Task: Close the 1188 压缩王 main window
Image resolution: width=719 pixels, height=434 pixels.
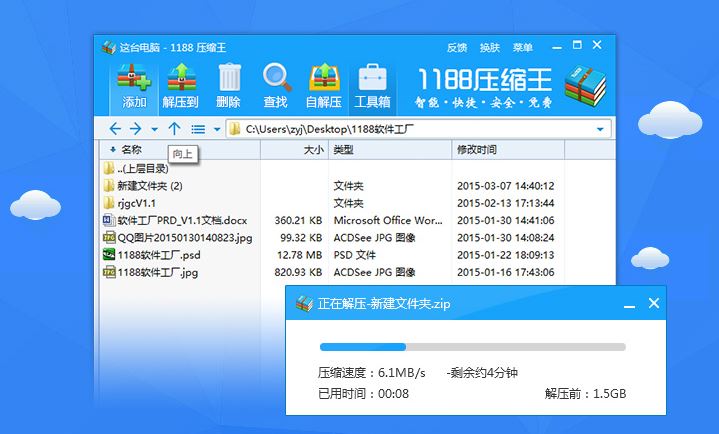Action: pos(597,45)
